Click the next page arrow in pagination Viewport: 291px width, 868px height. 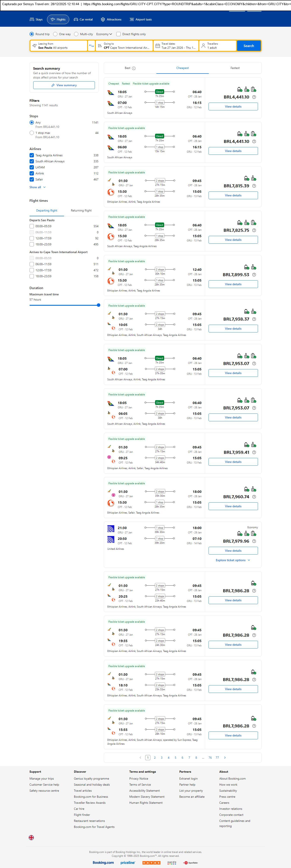click(x=225, y=757)
